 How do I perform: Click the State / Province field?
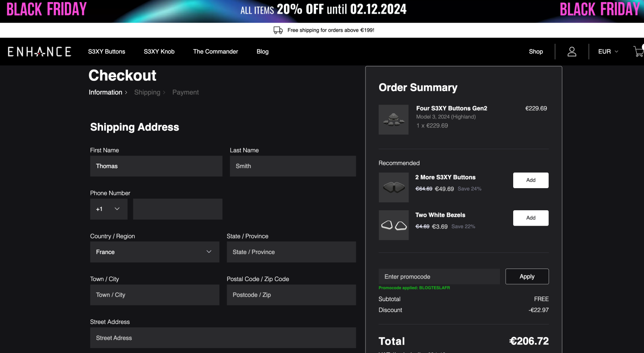click(291, 252)
